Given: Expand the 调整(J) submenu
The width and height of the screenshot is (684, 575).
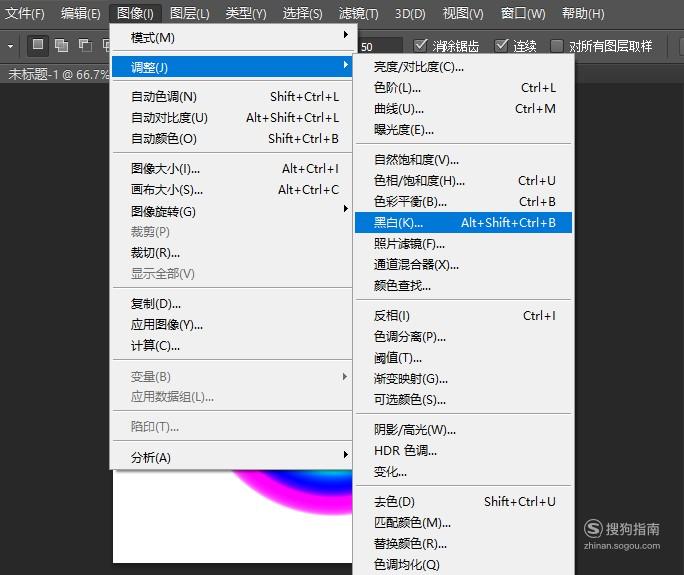Looking at the screenshot, I should click(232, 67).
